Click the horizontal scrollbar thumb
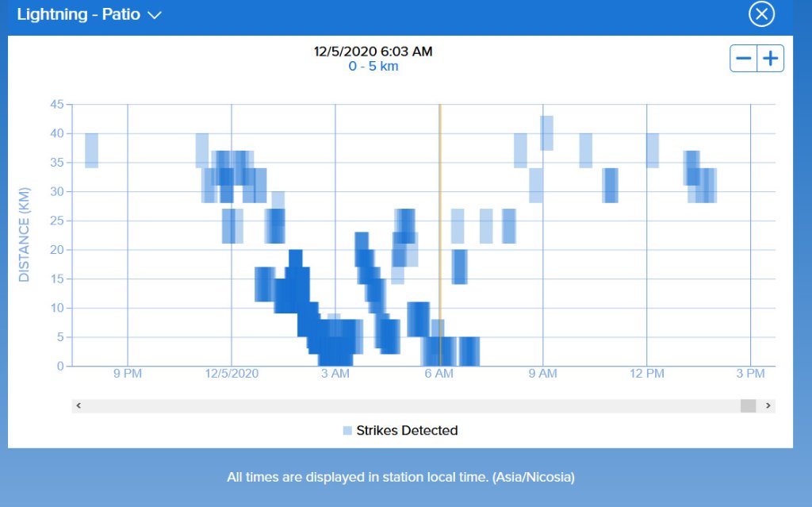The height and width of the screenshot is (507, 812). click(x=748, y=405)
